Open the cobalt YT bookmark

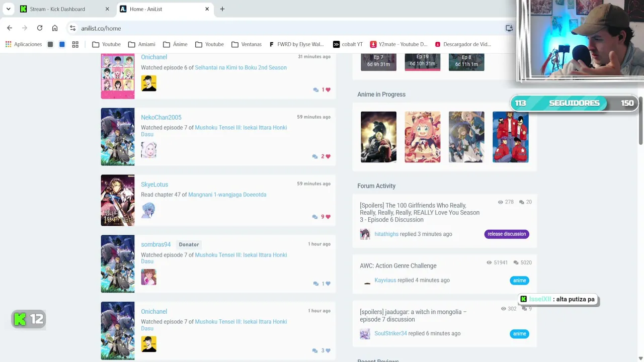[x=348, y=44]
